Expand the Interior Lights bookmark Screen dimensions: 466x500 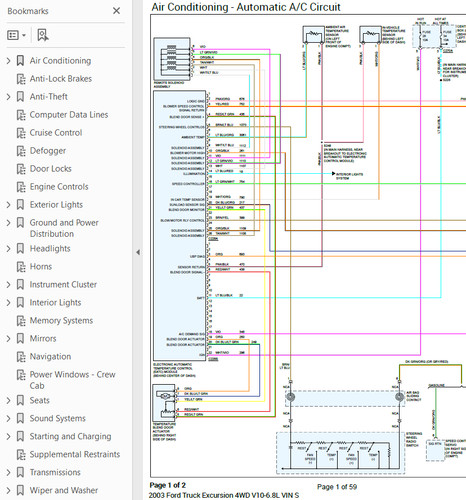[x=9, y=303]
